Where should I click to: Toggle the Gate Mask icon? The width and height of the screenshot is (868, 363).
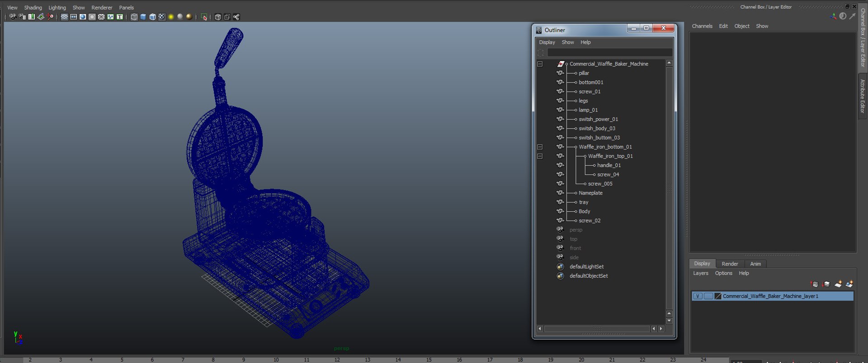point(92,17)
